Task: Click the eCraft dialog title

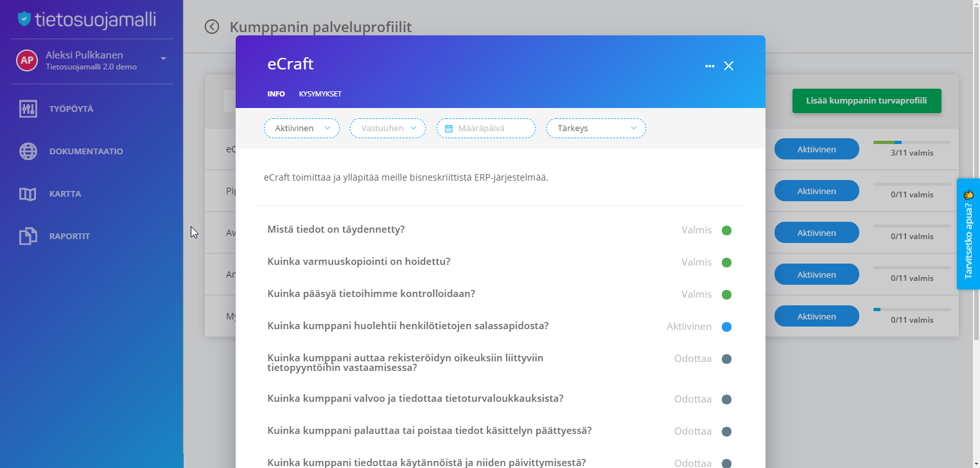Action: point(290,64)
